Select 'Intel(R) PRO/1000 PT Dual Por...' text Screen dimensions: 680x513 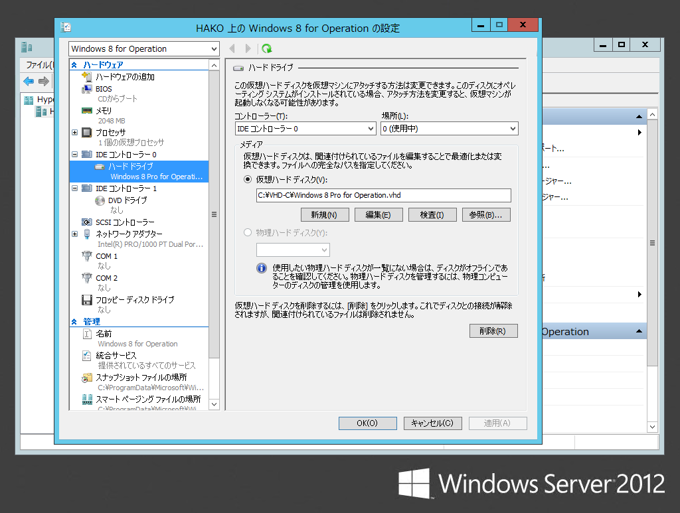click(150, 245)
